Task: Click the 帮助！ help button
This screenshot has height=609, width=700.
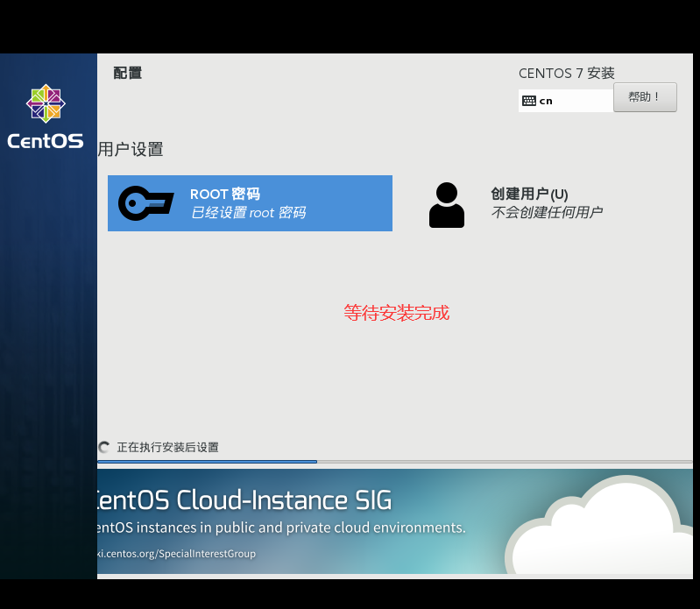Action: coord(645,97)
